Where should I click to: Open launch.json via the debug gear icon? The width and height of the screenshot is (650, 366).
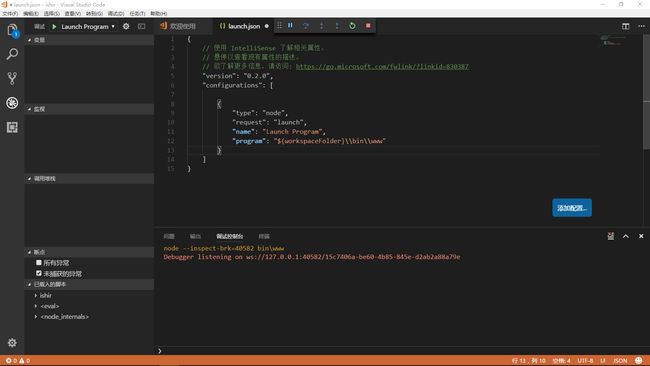tap(126, 26)
